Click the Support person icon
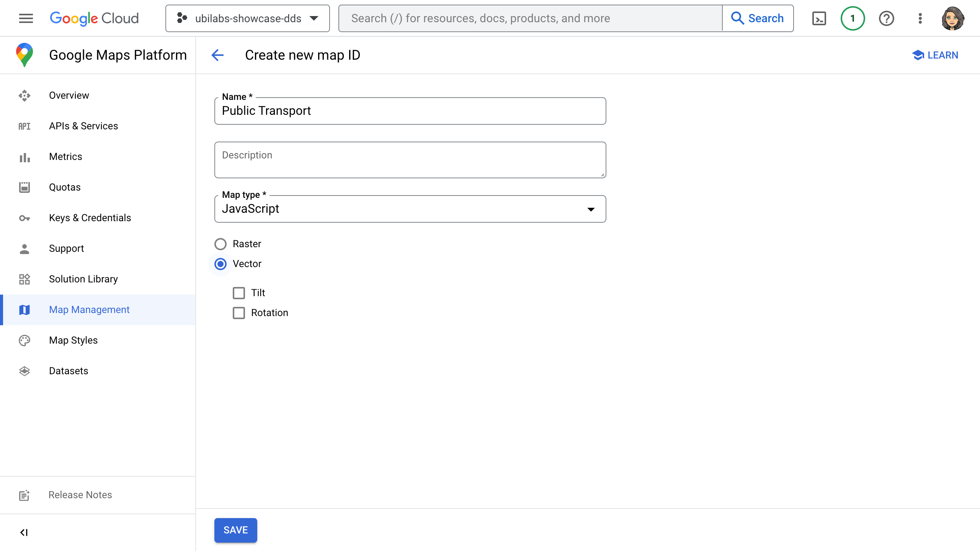This screenshot has width=980, height=551. pos(24,249)
